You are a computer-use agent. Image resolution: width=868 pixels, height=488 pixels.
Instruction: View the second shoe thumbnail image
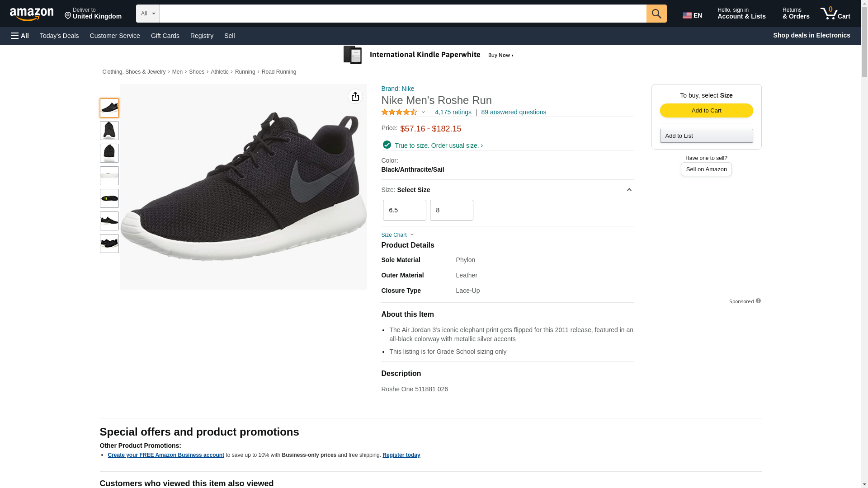coord(109,131)
